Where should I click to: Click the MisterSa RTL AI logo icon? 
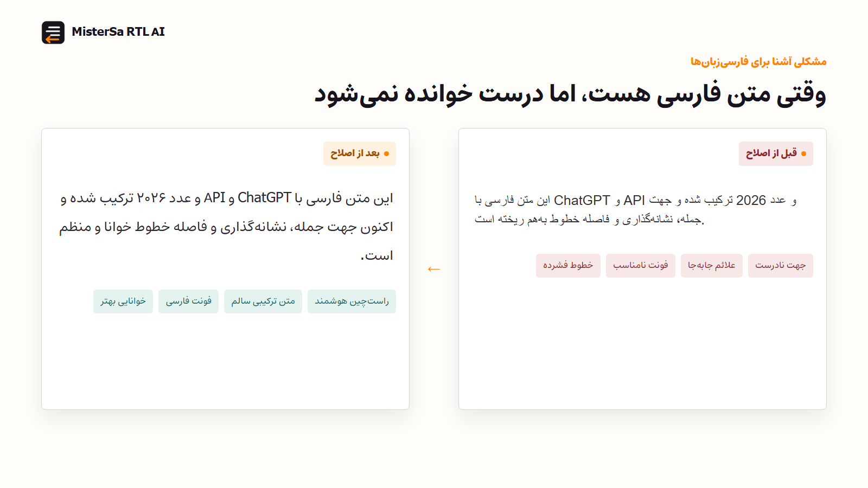coord(53,33)
